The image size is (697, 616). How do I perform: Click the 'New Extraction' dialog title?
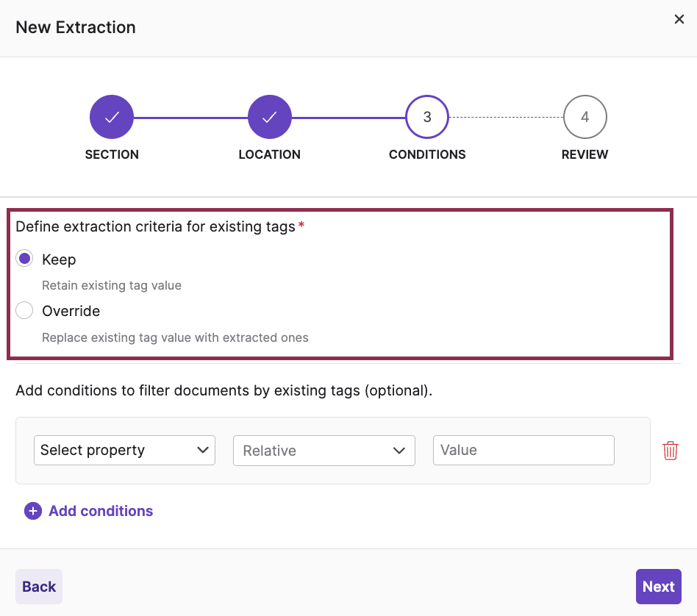[x=76, y=27]
